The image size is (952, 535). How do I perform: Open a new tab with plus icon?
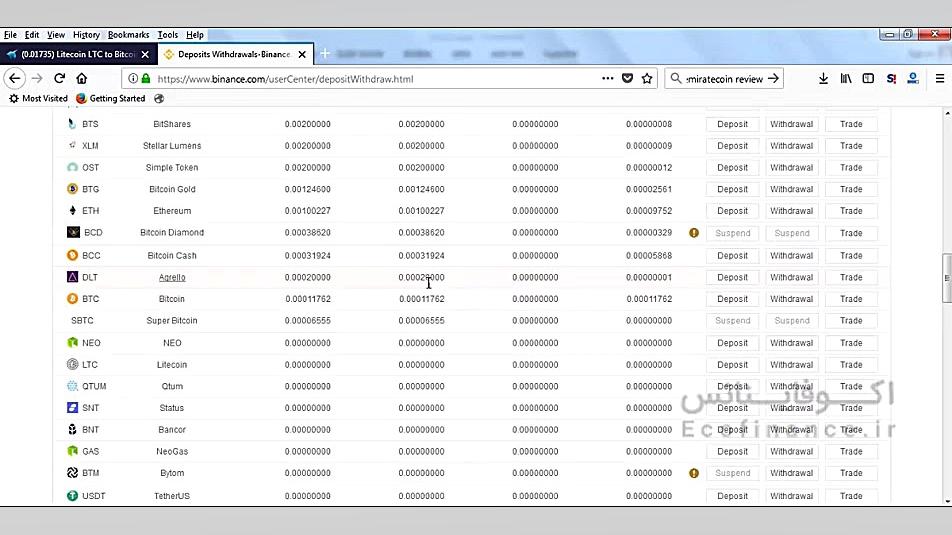tap(325, 54)
